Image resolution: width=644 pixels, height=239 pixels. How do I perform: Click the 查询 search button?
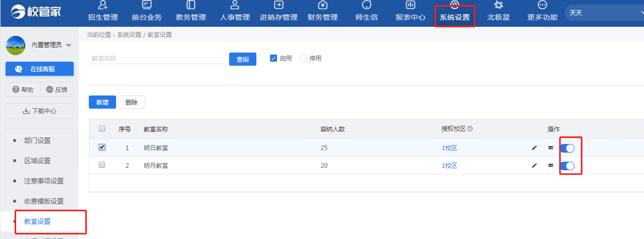(243, 59)
